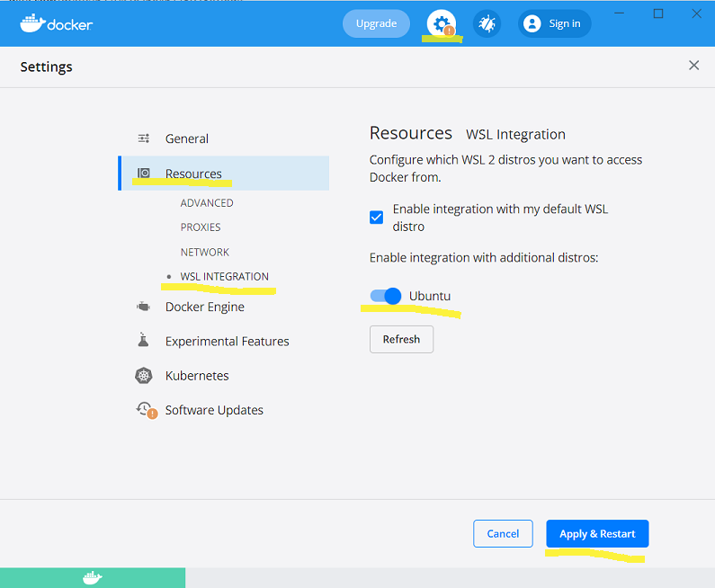Viewport: 715px width, 588px height.
Task: Select WSL Integration sub-section
Action: coord(224,276)
